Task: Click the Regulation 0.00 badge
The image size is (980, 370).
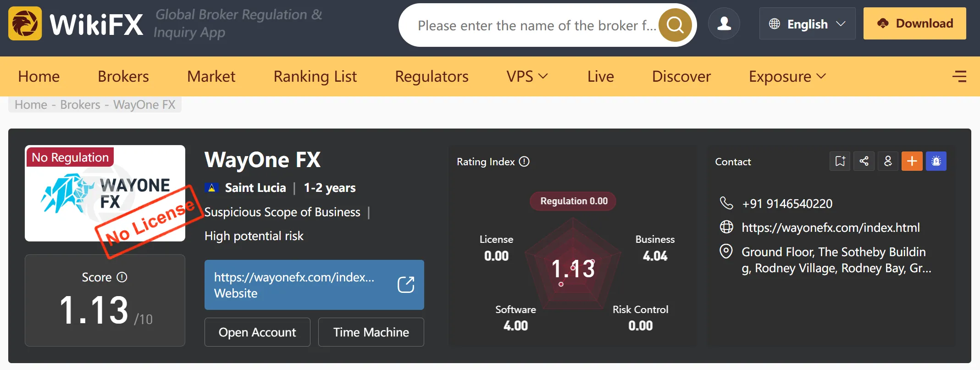Action: [573, 201]
